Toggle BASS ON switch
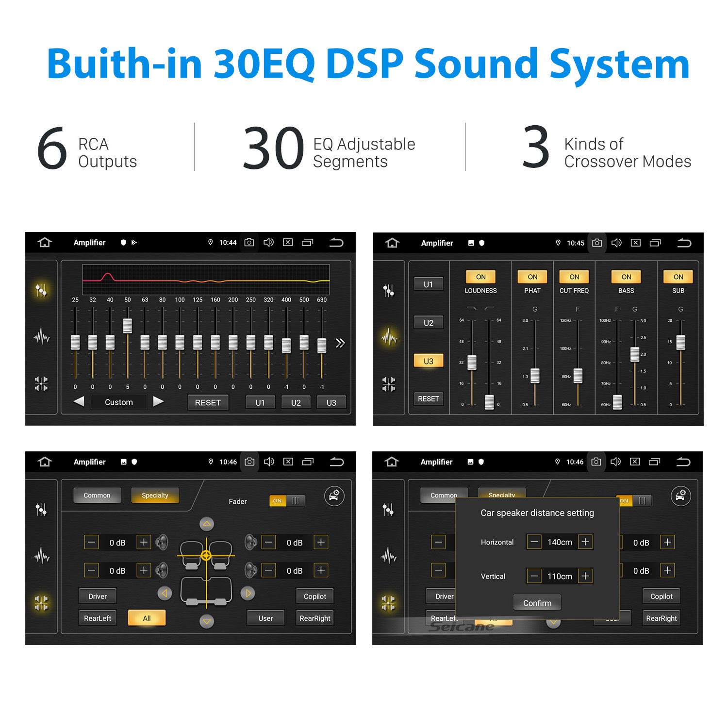Screen dimensions: 728x728 coord(626,277)
